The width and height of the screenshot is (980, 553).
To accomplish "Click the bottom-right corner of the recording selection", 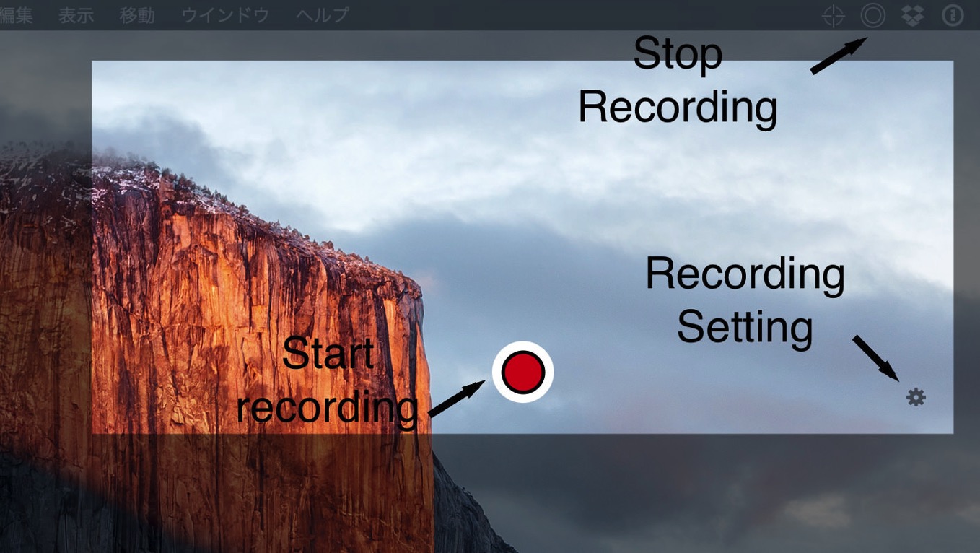I will 953,433.
